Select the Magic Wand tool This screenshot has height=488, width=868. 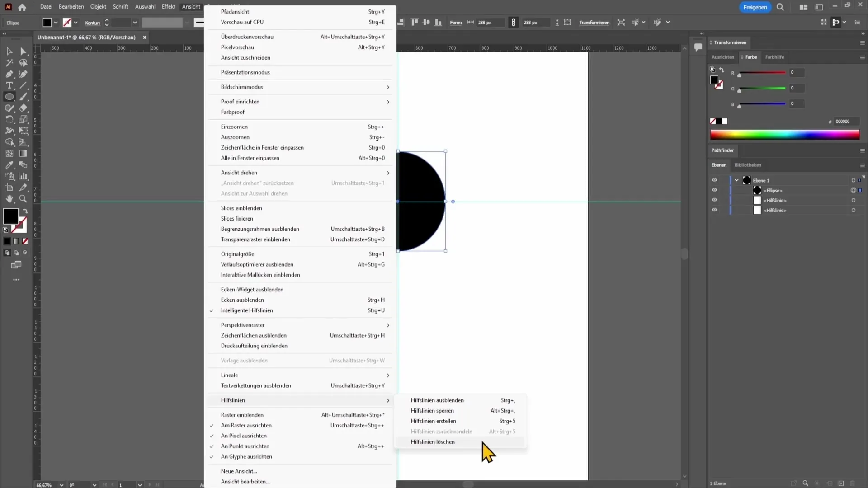[x=9, y=63]
